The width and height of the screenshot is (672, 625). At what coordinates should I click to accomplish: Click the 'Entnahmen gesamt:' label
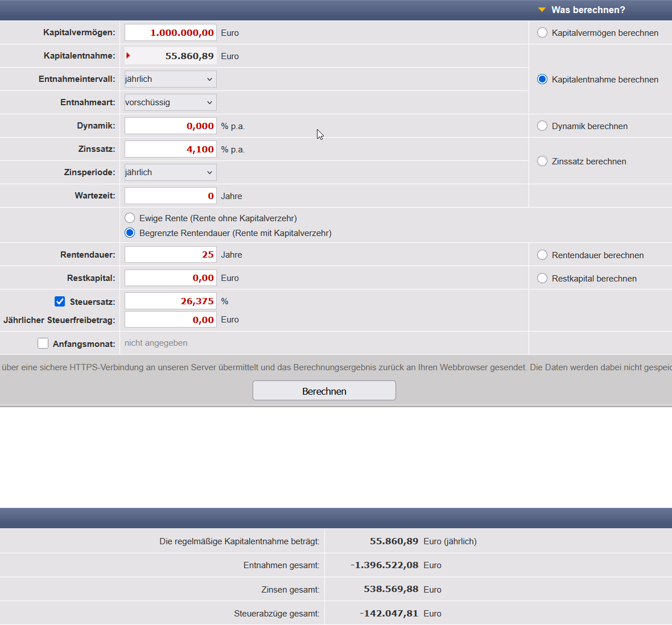click(x=282, y=565)
